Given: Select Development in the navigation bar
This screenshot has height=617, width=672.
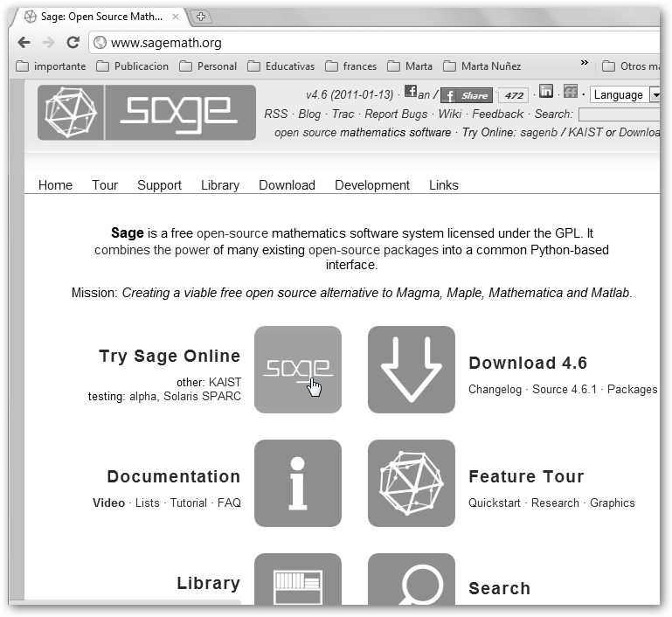Looking at the screenshot, I should pyautogui.click(x=371, y=185).
